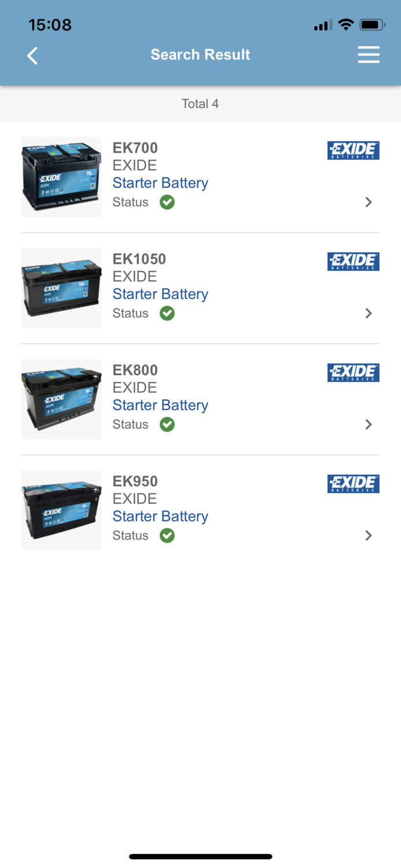Open the Starter Battery link under EK700

pos(160,183)
